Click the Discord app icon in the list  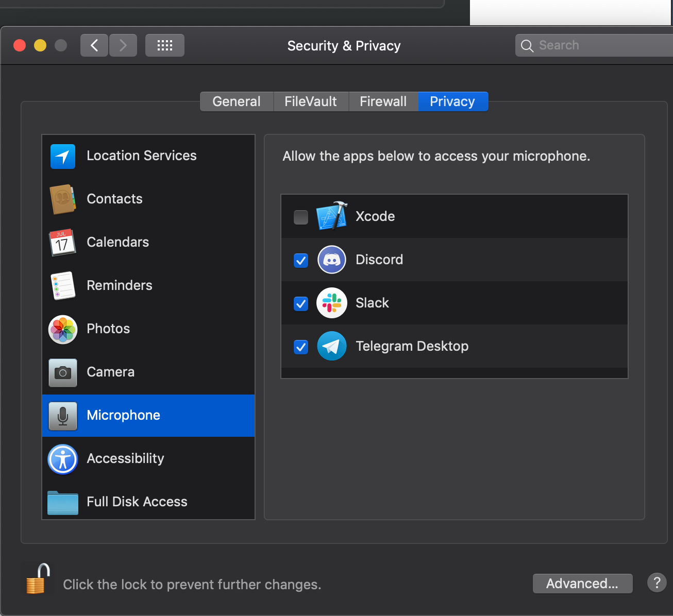coord(331,260)
